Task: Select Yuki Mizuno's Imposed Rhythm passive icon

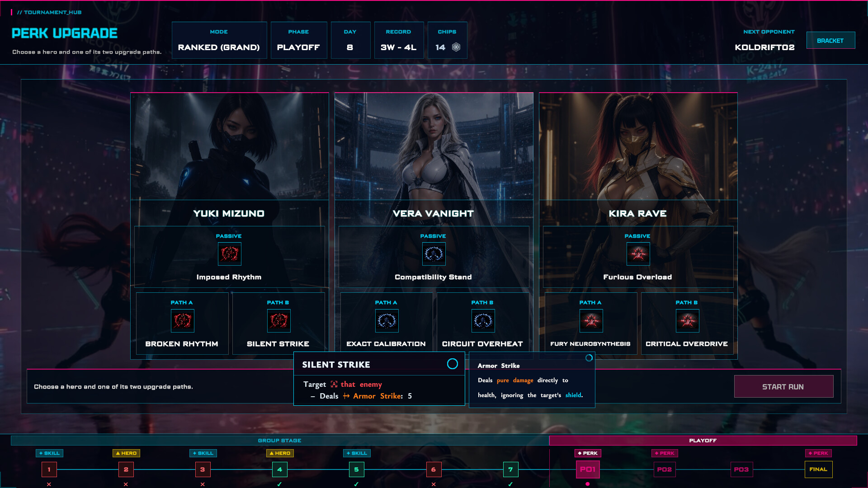Action: [229, 254]
